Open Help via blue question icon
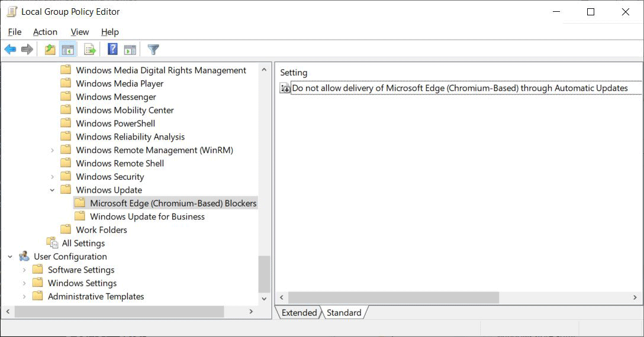 pos(112,49)
